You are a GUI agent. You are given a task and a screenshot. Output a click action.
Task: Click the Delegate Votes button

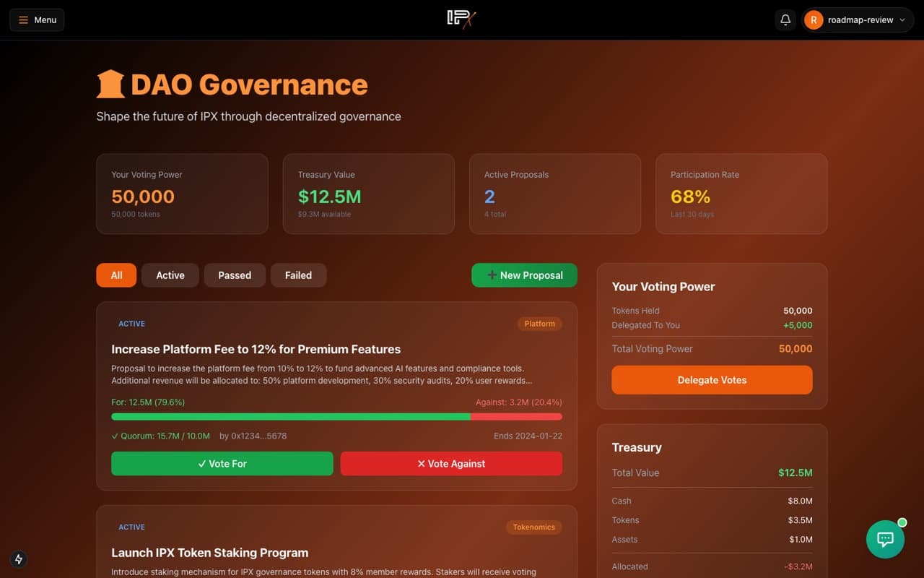(x=712, y=380)
